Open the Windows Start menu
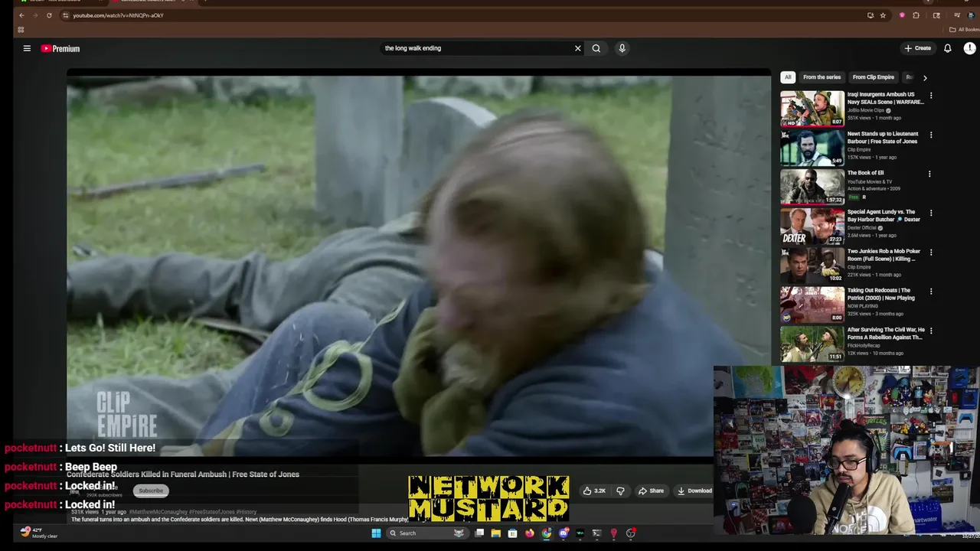 point(376,533)
